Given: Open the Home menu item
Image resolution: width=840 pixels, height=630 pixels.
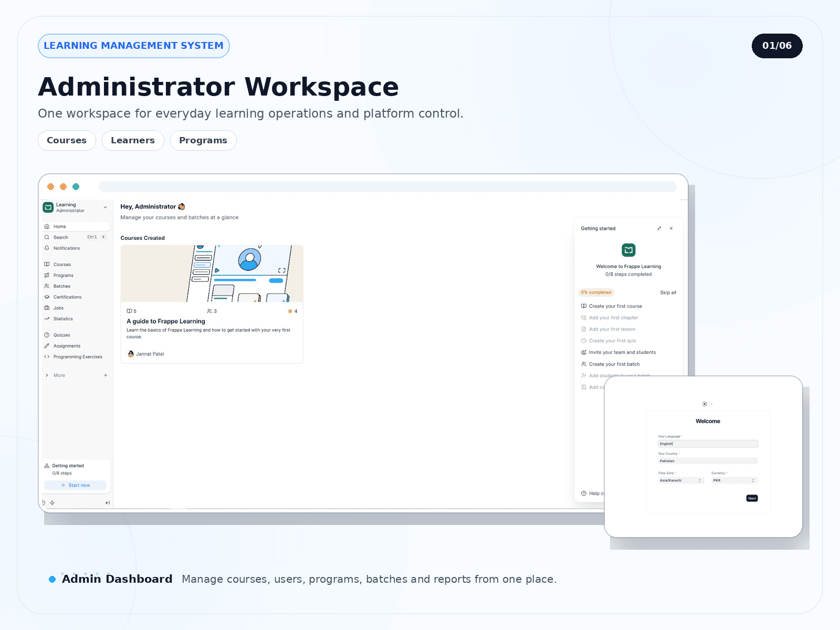Looking at the screenshot, I should tap(76, 227).
